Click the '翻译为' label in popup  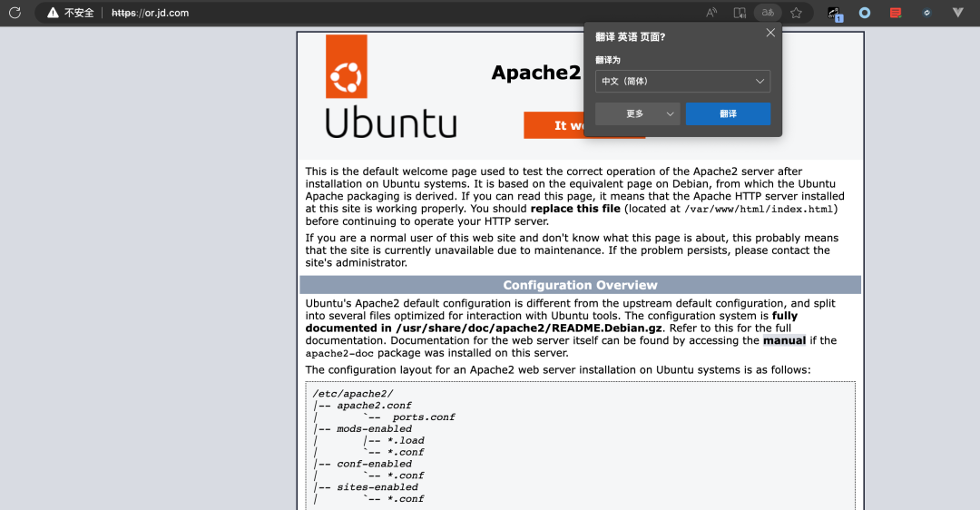[607, 60]
